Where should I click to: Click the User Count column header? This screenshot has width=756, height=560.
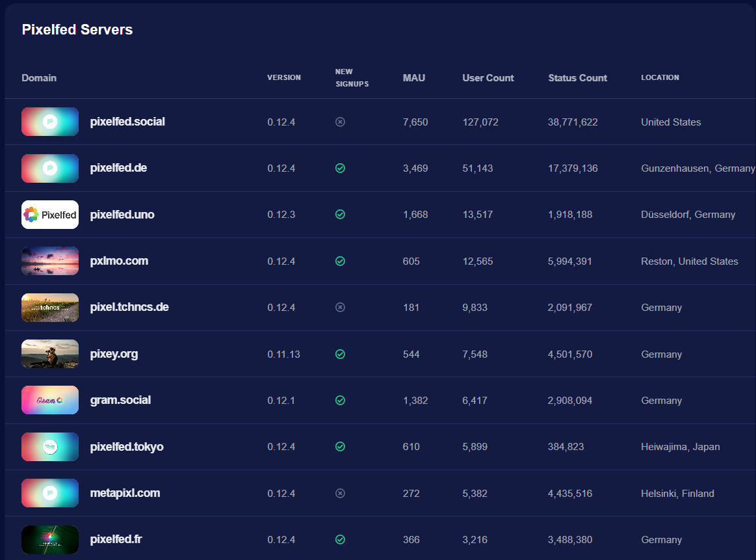coord(488,78)
